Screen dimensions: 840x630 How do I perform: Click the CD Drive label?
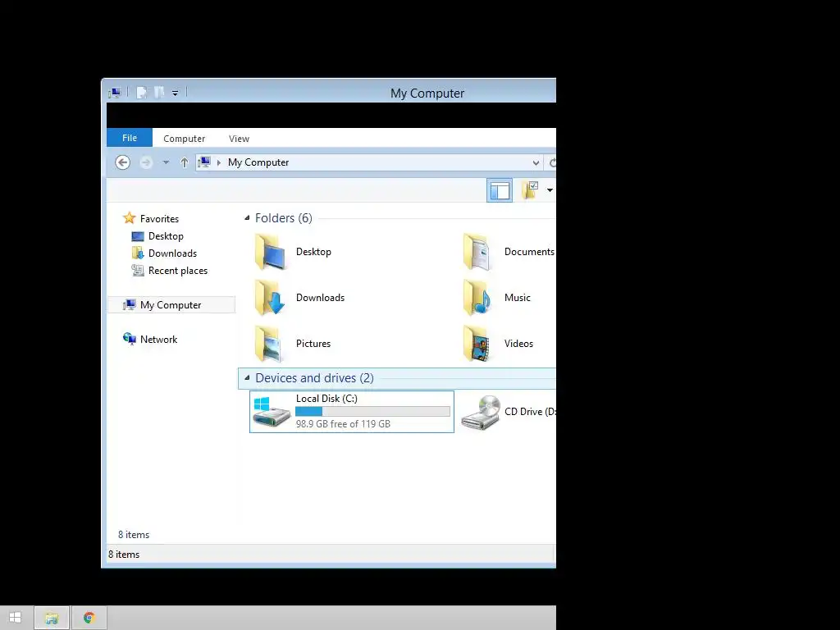pos(530,412)
